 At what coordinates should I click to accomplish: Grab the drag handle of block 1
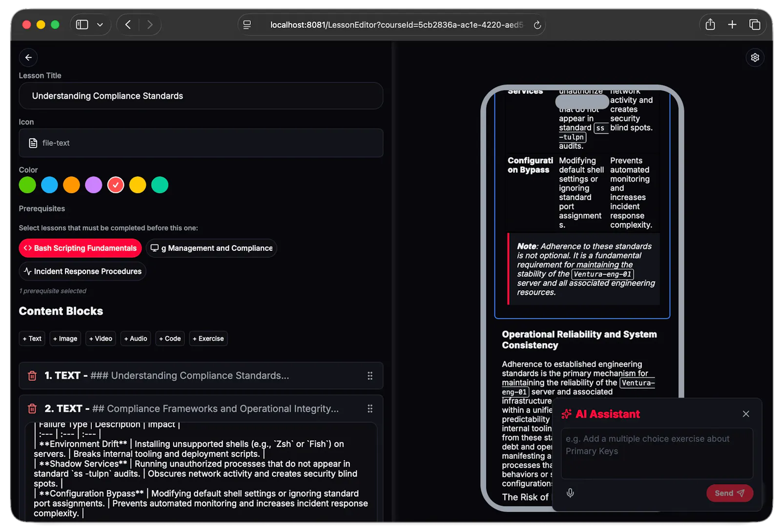pyautogui.click(x=370, y=376)
